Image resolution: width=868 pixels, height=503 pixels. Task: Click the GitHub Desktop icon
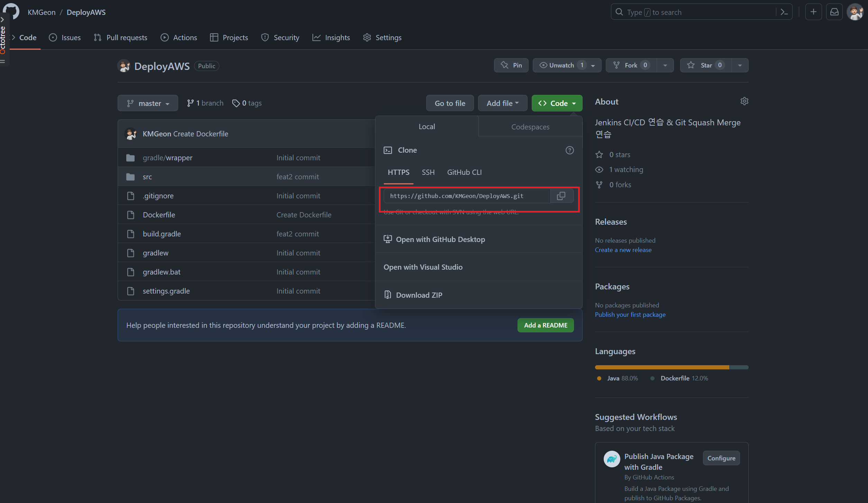pyautogui.click(x=387, y=239)
